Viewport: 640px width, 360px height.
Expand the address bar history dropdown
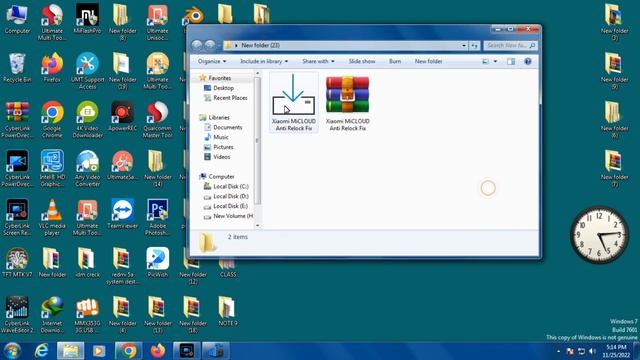coord(464,45)
